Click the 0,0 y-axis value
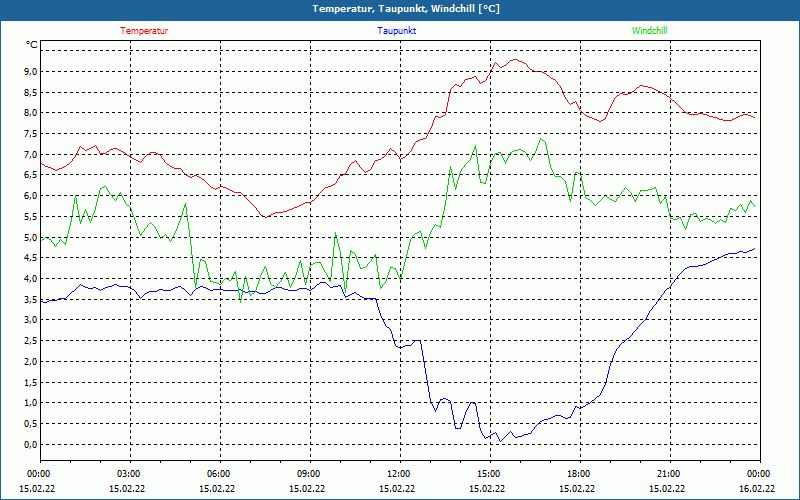This screenshot has height=500, width=800. 31,444
